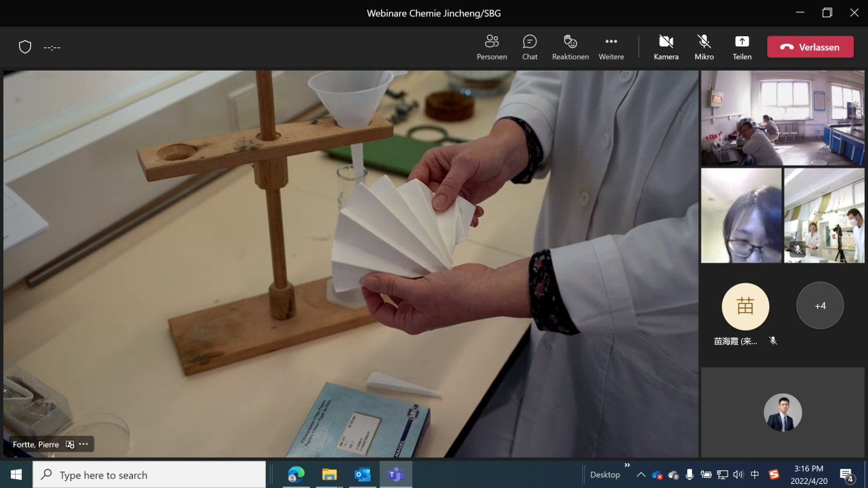
Task: Open the Windows Start menu
Action: click(x=16, y=474)
